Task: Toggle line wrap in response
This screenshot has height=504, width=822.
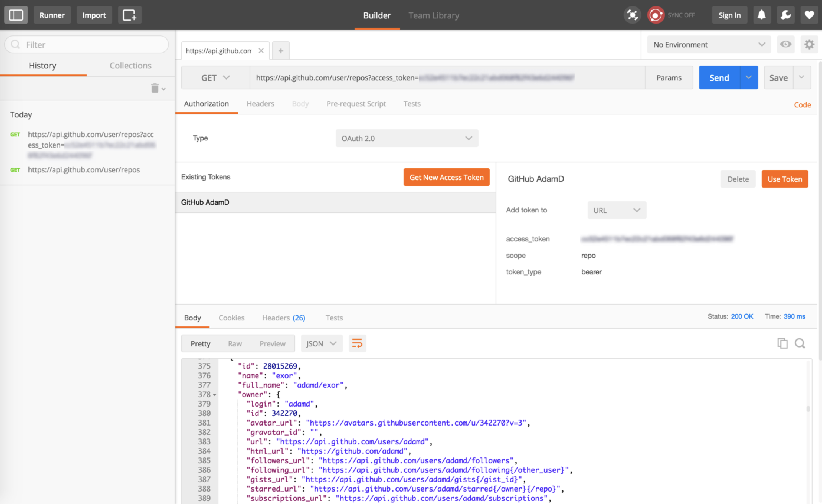Action: pos(357,343)
